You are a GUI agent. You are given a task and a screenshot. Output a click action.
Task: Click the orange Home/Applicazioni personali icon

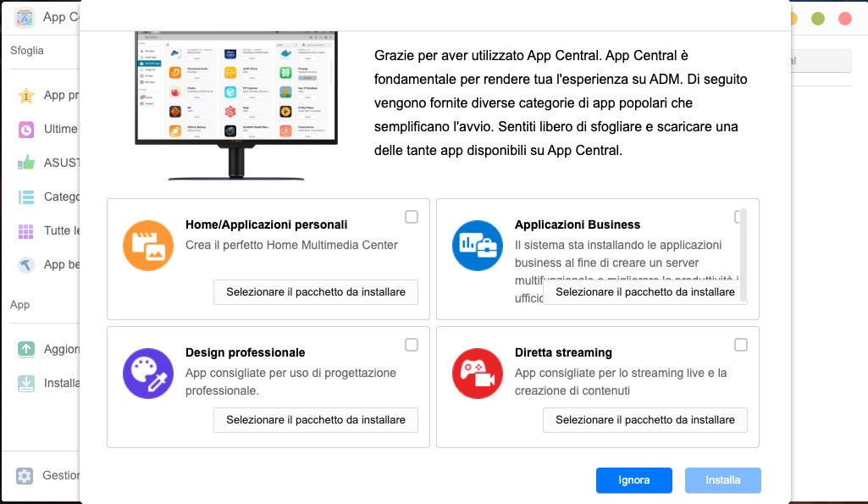[x=148, y=246]
